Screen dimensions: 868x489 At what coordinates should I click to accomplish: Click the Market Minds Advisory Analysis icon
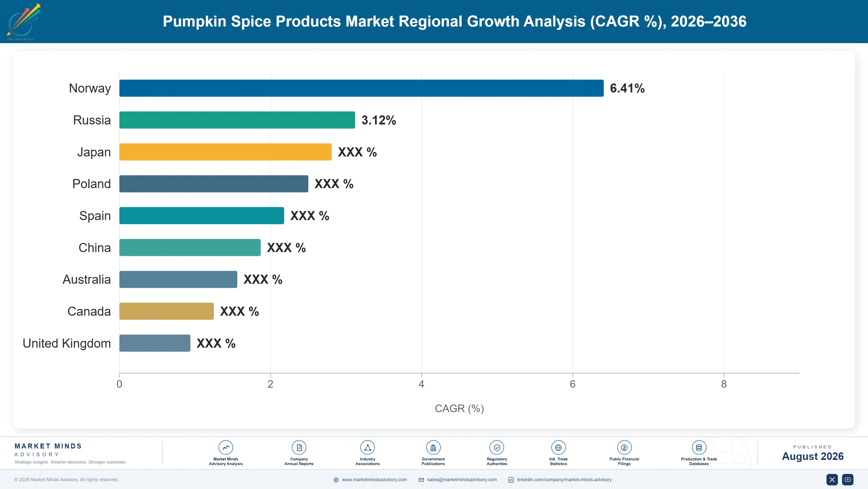(226, 447)
